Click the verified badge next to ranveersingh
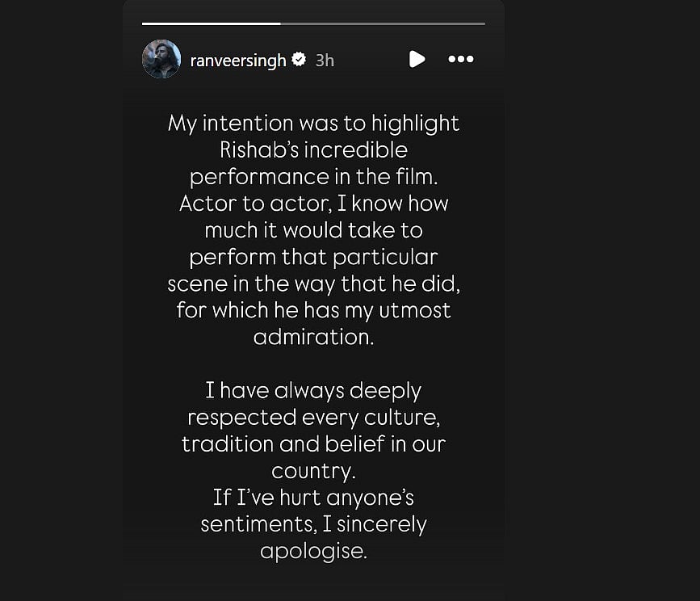 (x=299, y=59)
